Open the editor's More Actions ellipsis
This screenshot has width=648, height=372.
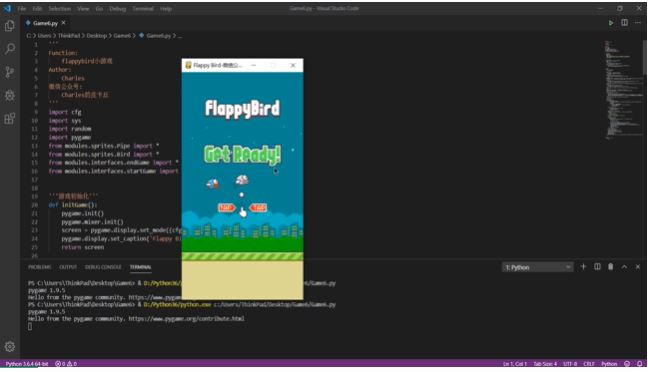click(x=638, y=23)
